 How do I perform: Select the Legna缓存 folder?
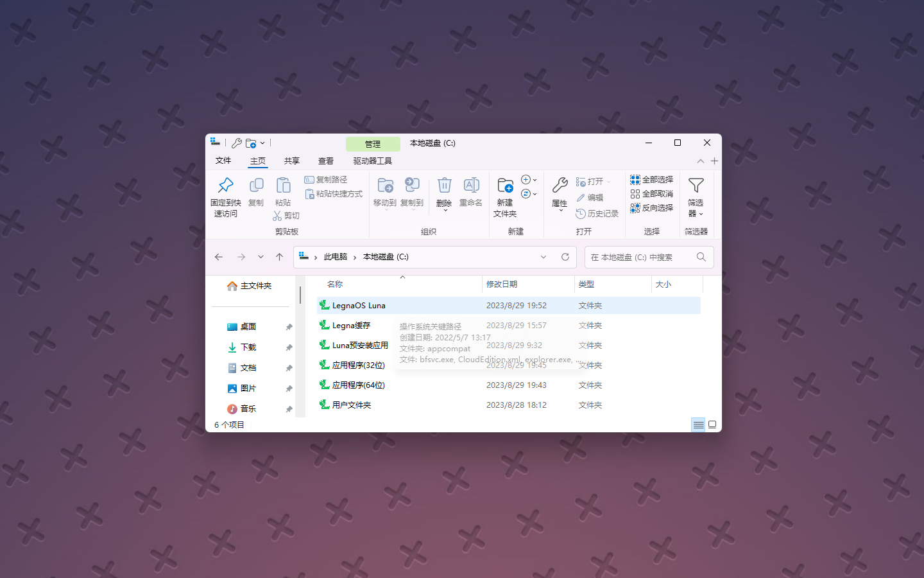pyautogui.click(x=509, y=326)
